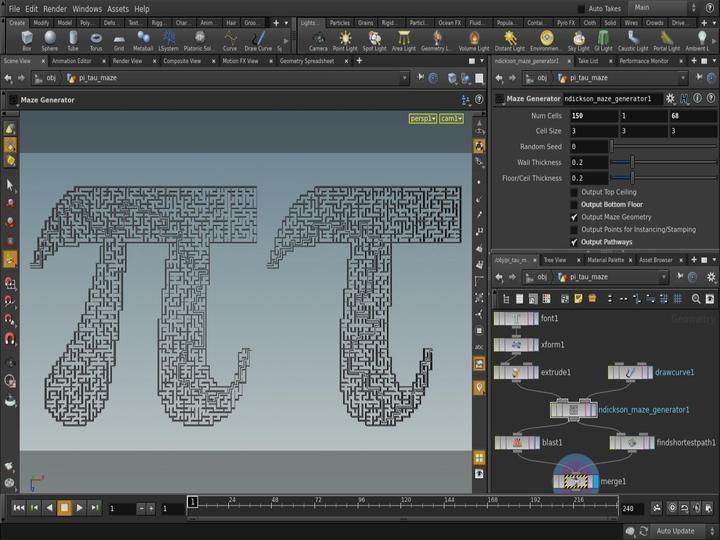
Task: Click the play forward button
Action: pyautogui.click(x=79, y=508)
